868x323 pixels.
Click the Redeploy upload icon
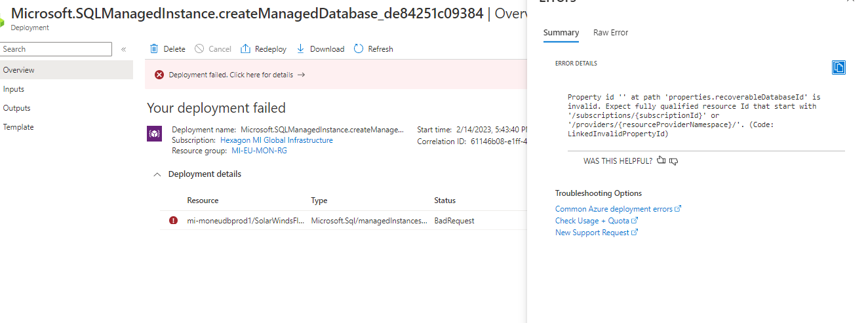246,49
